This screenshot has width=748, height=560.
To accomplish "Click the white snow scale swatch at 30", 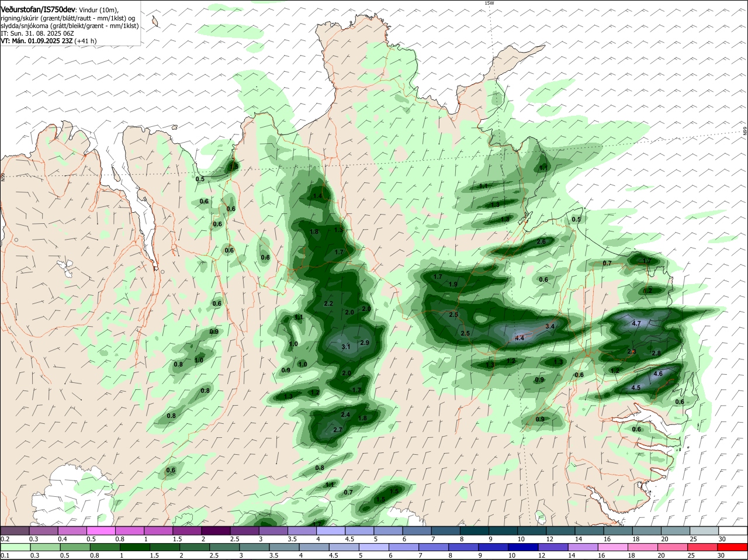I will tap(733, 530).
